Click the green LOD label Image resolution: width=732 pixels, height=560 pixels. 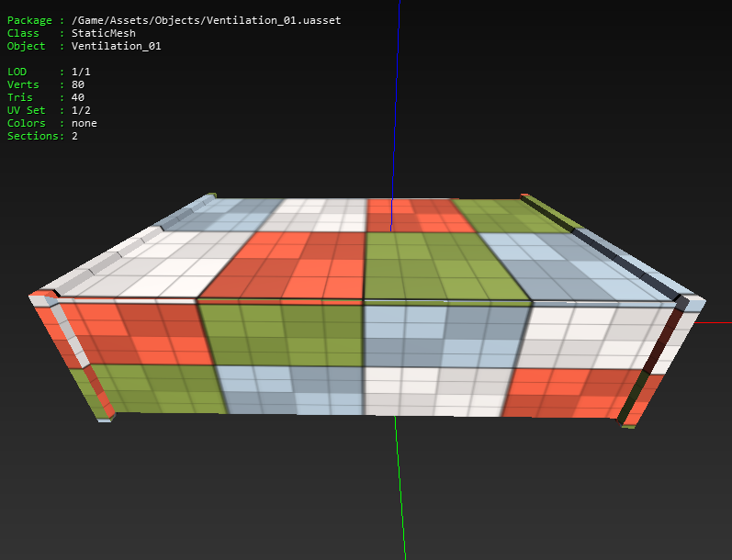coord(17,72)
